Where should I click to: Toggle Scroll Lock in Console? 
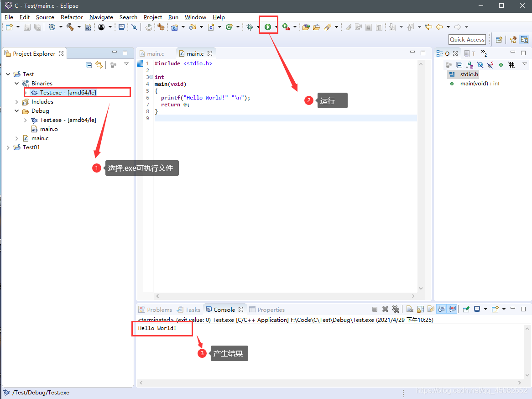(420, 309)
